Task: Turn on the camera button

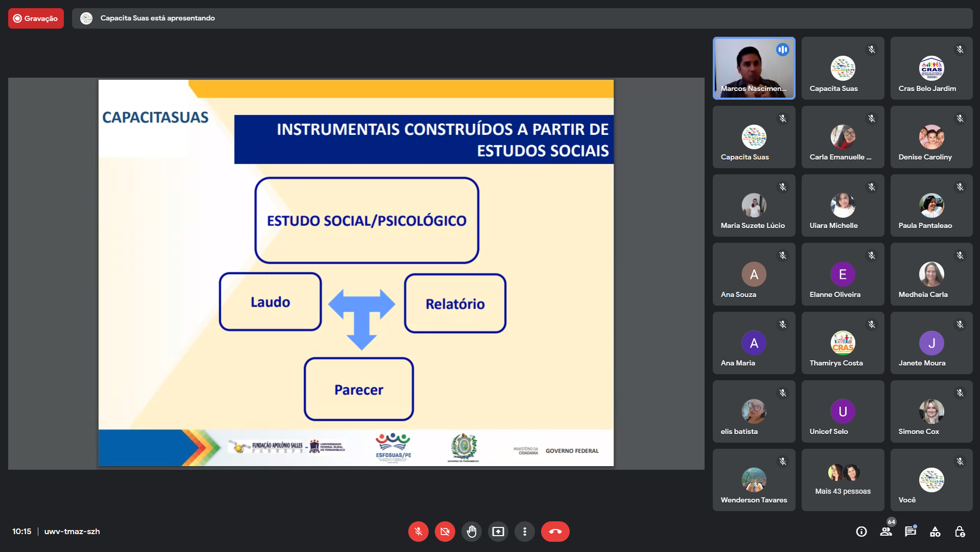Action: [445, 532]
